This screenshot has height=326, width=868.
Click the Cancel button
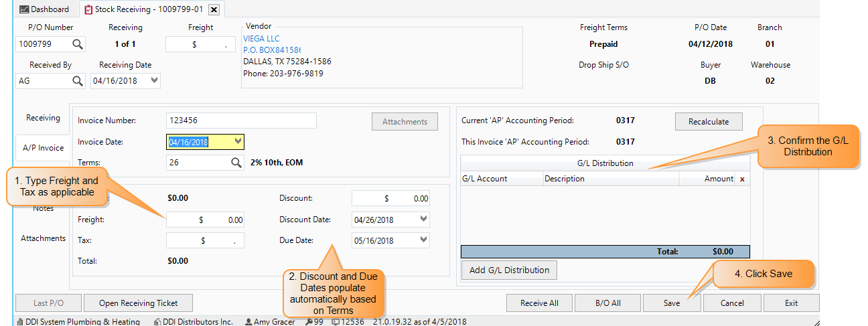pyautogui.click(x=732, y=303)
